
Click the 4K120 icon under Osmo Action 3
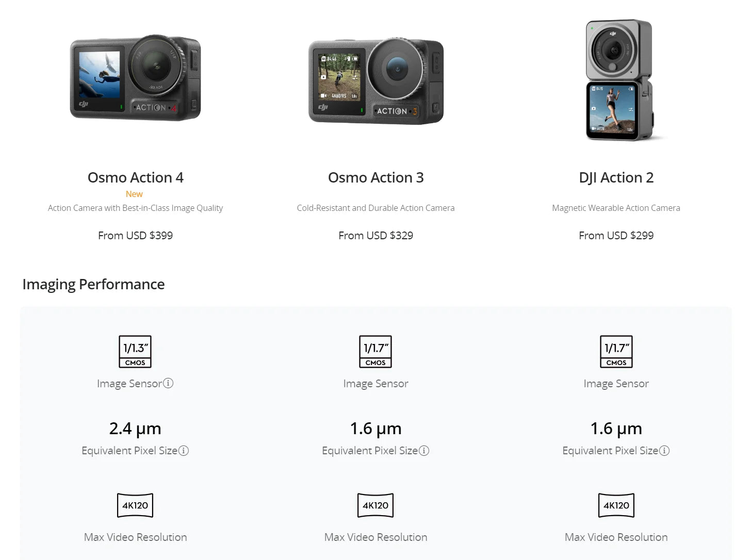(376, 505)
